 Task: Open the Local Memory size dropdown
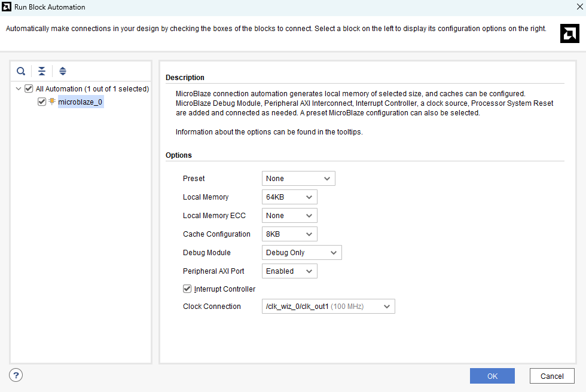289,197
